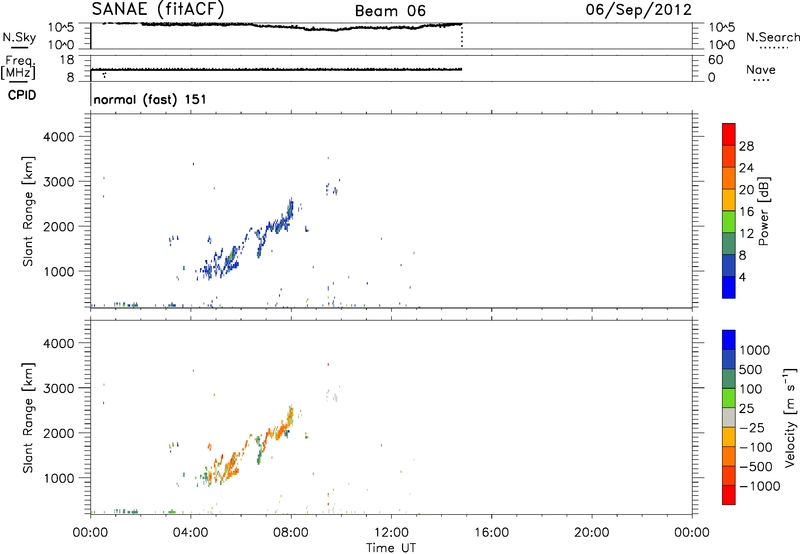Select the 4000 tick in the power panel
800x554 pixels.
coord(59,137)
